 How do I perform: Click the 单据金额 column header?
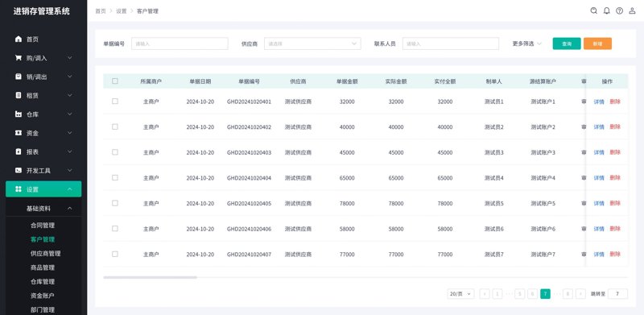[x=347, y=81]
